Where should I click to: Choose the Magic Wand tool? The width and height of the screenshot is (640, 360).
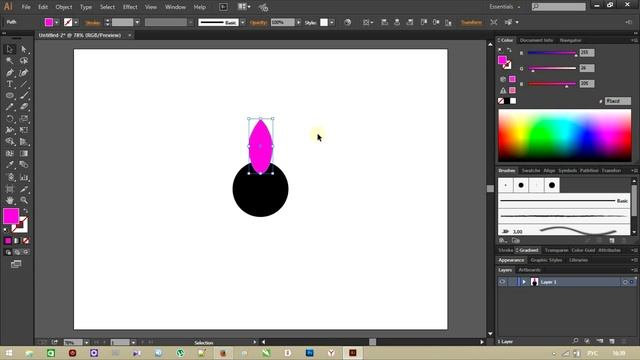tap(10, 61)
